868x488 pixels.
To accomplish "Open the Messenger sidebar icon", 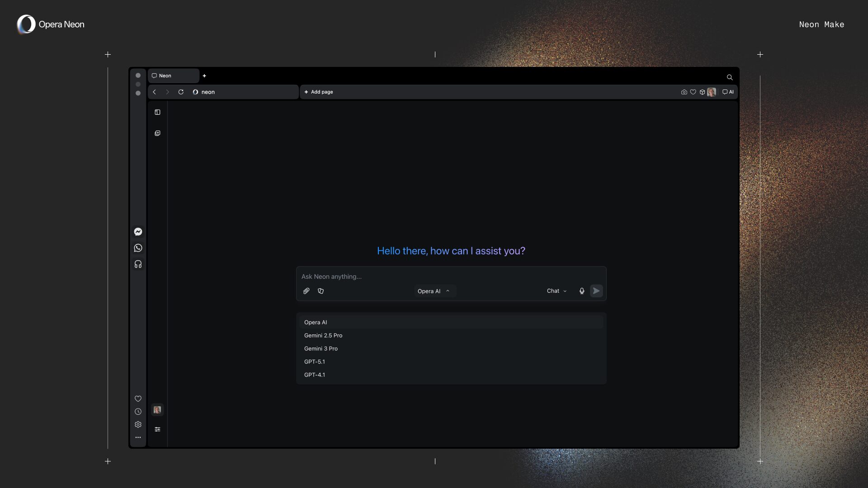I will coord(138,232).
